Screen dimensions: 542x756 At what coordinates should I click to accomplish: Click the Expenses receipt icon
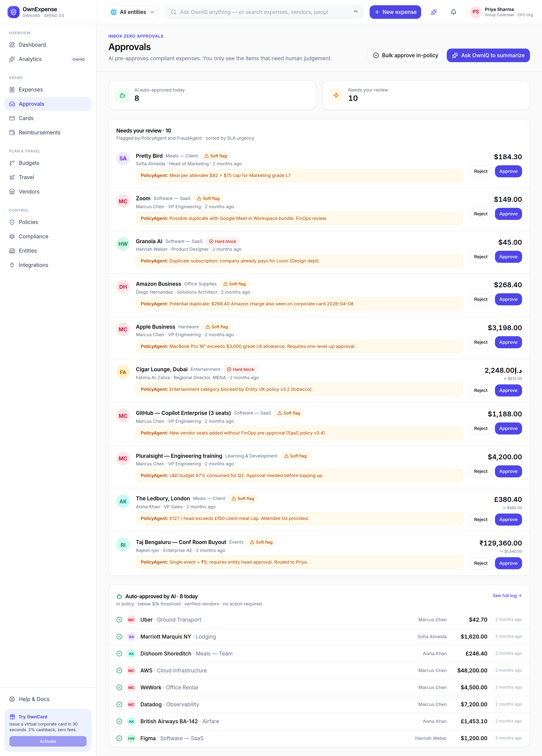coord(12,90)
